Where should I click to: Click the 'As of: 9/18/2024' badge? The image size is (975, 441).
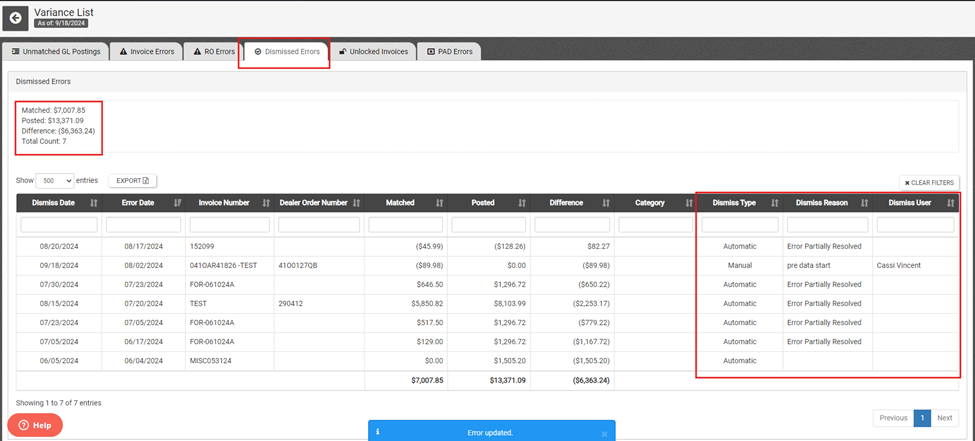(x=60, y=24)
